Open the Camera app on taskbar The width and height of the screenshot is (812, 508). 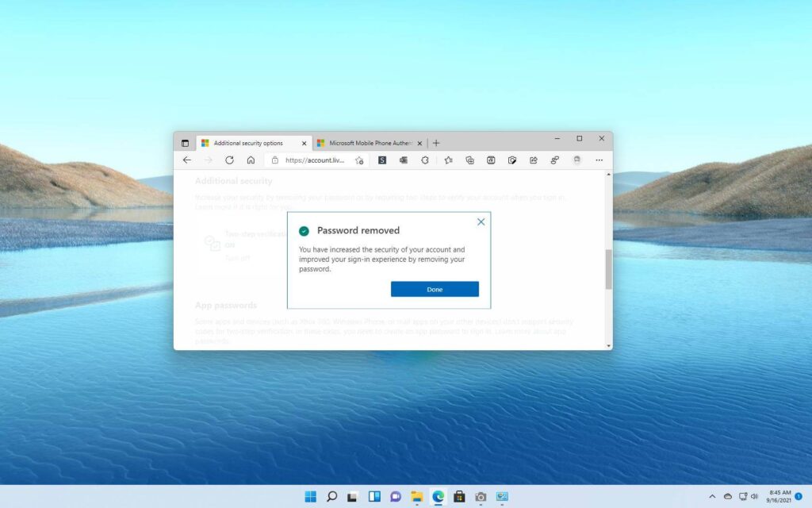click(x=481, y=497)
